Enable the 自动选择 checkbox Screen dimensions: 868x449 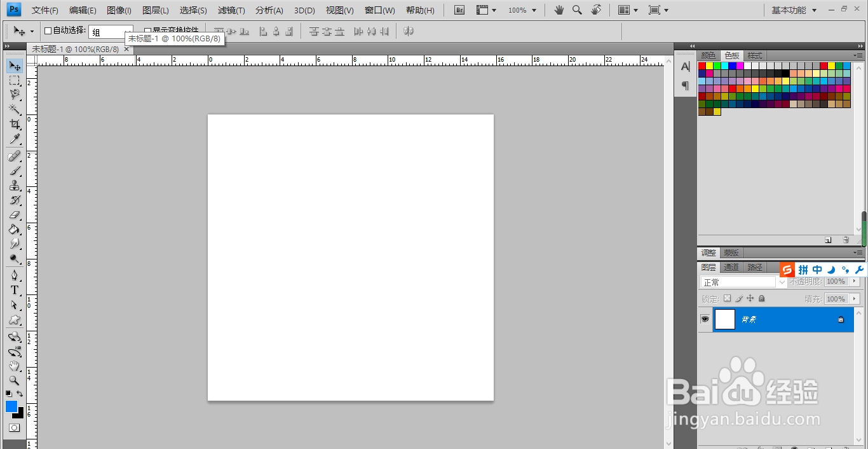[48, 31]
